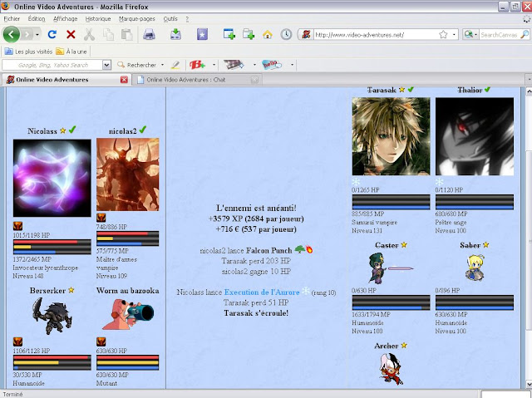This screenshot has width=532, height=398.
Task: Click the Tarasak player name
Action: point(382,91)
